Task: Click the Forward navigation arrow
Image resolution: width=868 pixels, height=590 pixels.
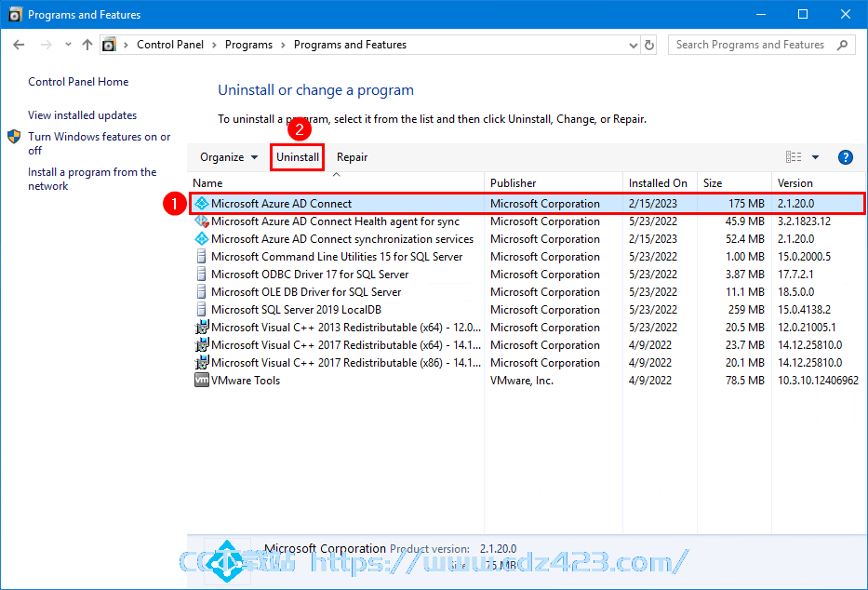Action: coord(47,45)
